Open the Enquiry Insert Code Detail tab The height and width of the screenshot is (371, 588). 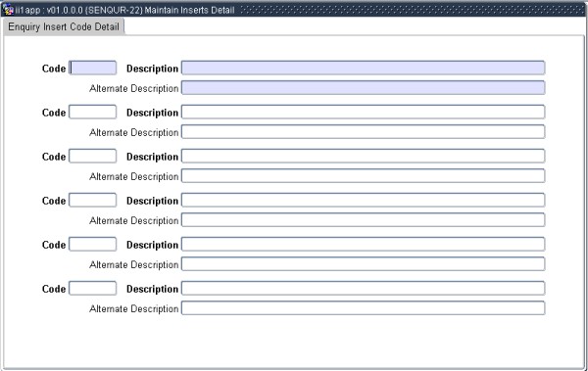click(x=64, y=27)
